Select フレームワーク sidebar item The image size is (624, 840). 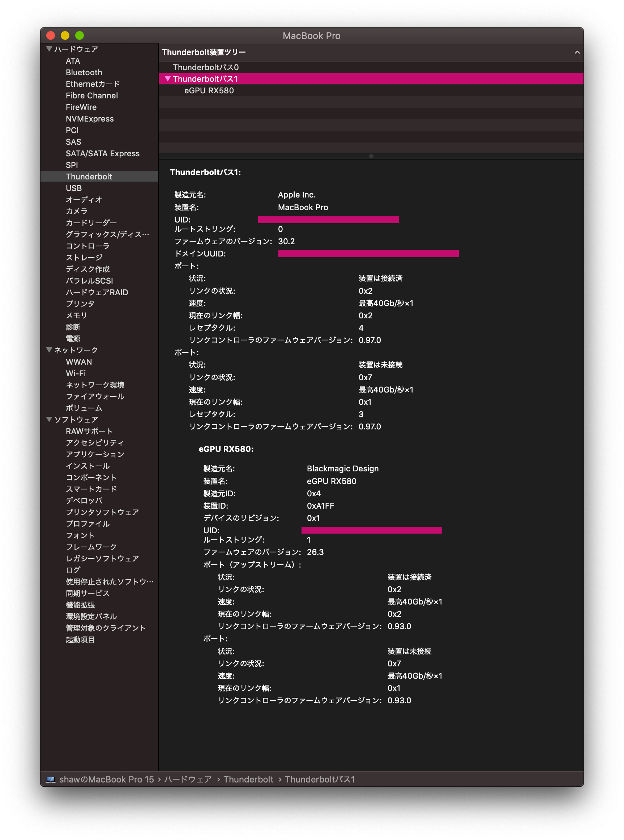(91, 547)
